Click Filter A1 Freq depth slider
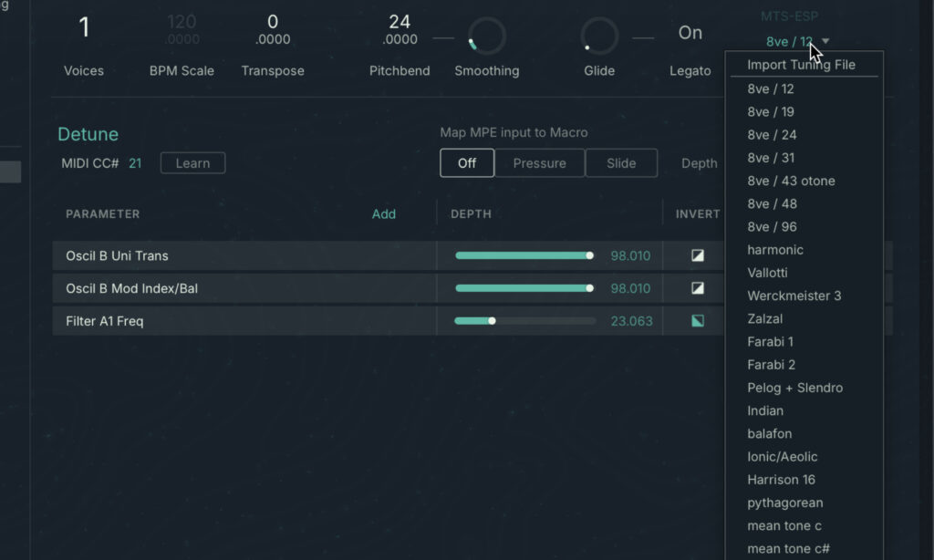 tap(524, 321)
